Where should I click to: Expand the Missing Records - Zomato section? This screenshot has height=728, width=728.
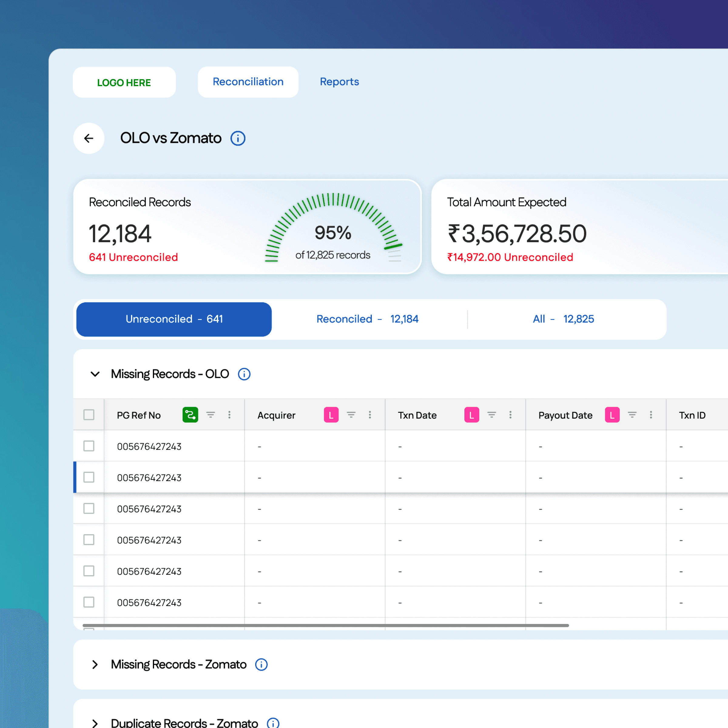click(x=95, y=665)
